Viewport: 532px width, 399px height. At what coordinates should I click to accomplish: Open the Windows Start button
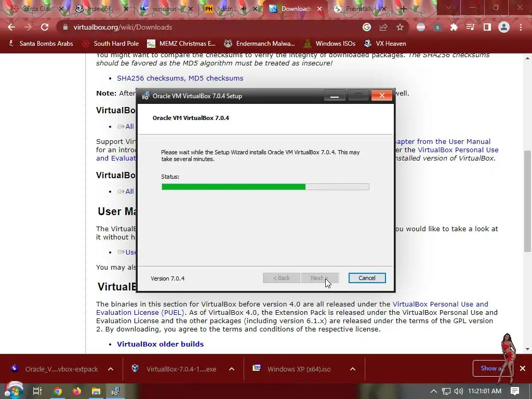(x=14, y=391)
